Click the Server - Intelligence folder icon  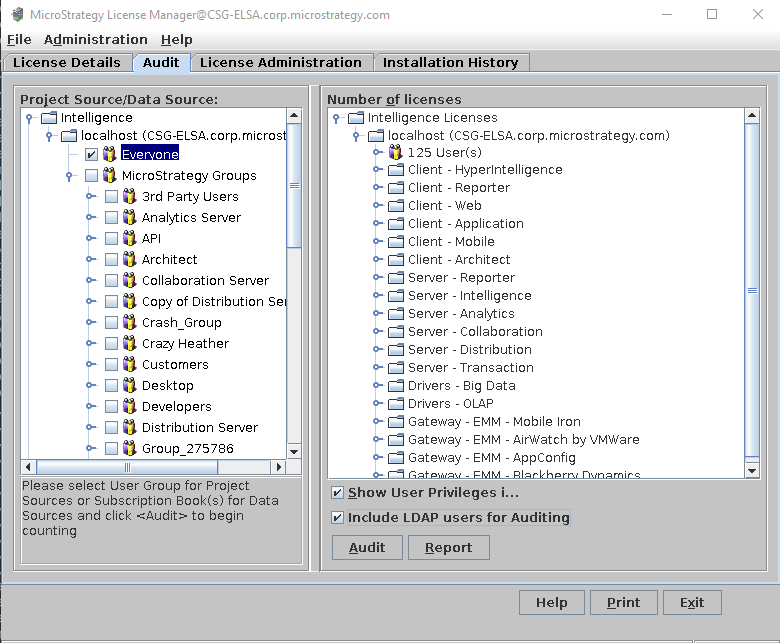click(x=396, y=296)
